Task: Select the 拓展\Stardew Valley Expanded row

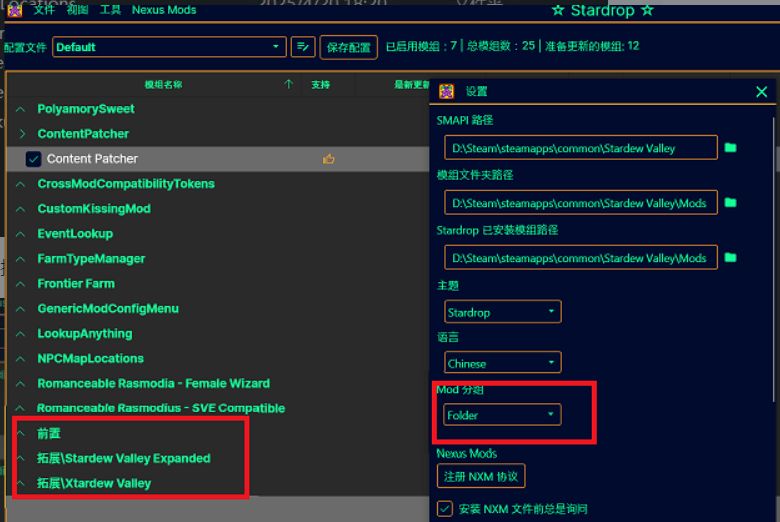Action: tap(218, 458)
